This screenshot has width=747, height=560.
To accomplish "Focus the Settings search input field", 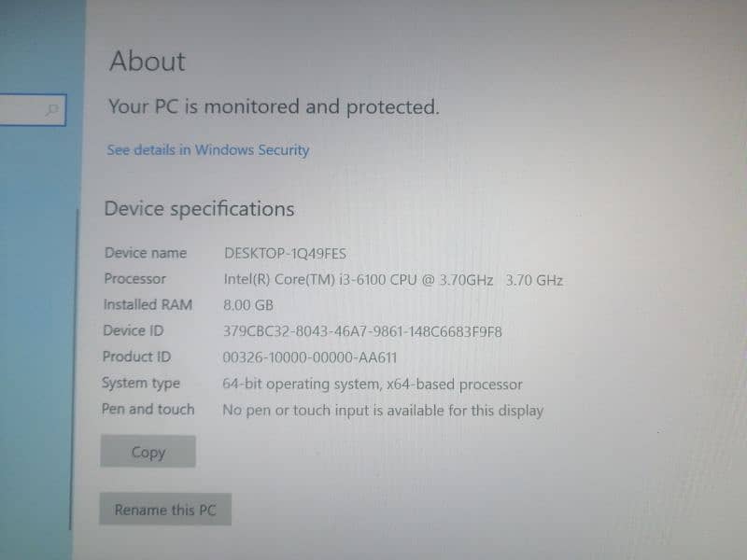I will (33, 110).
